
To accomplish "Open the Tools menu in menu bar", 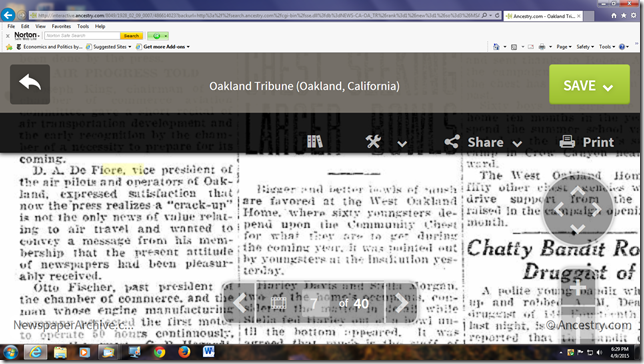I will pyautogui.click(x=83, y=26).
